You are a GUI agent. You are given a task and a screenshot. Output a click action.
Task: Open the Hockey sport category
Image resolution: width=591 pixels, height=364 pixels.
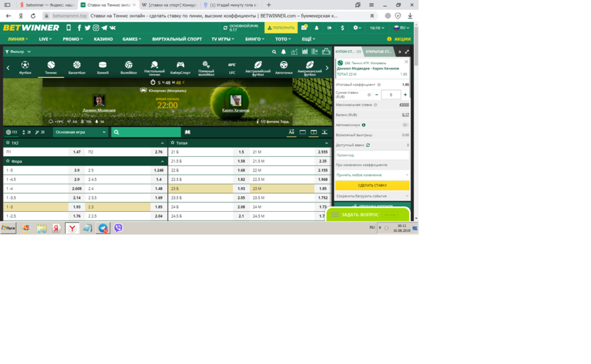(102, 68)
